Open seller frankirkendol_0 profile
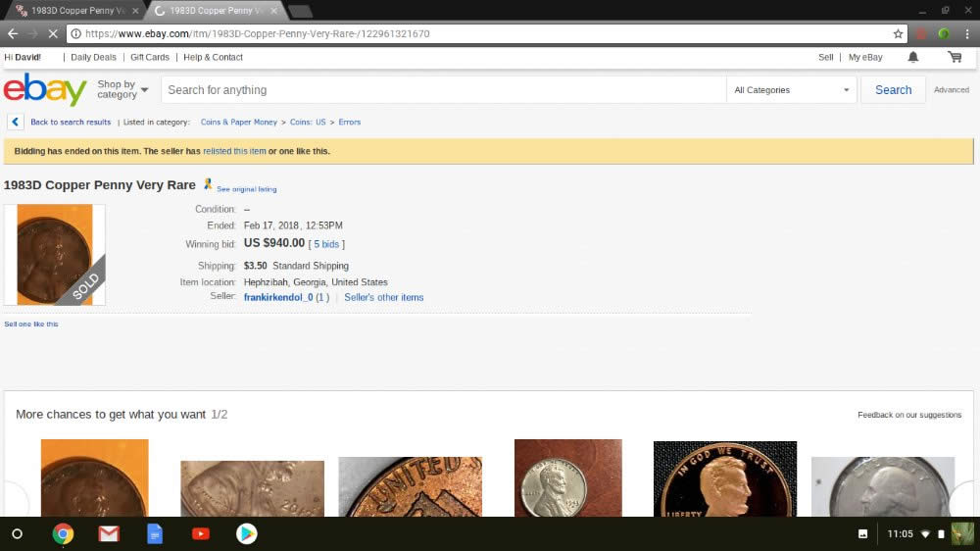The height and width of the screenshot is (551, 980). click(x=278, y=297)
